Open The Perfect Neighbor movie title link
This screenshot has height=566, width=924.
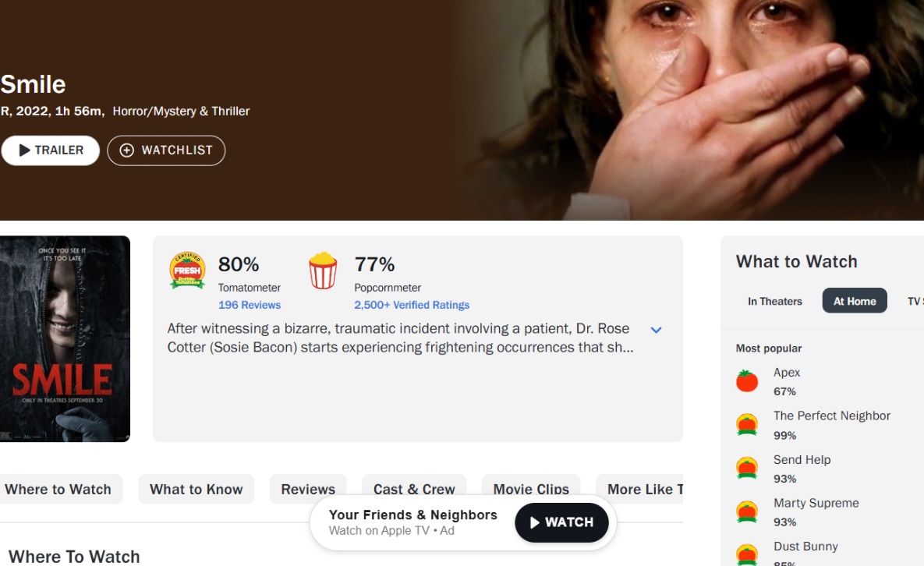[x=831, y=416]
